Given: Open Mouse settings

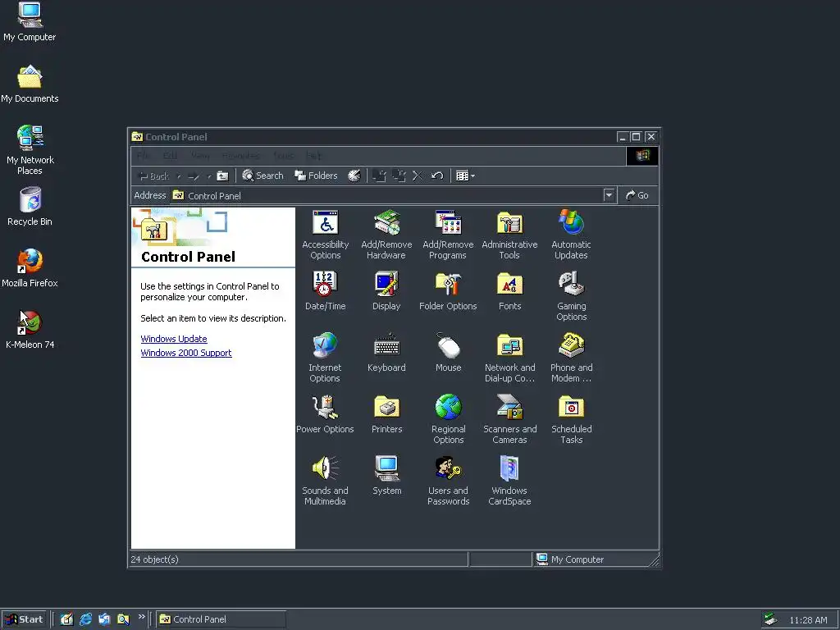Looking at the screenshot, I should point(448,353).
